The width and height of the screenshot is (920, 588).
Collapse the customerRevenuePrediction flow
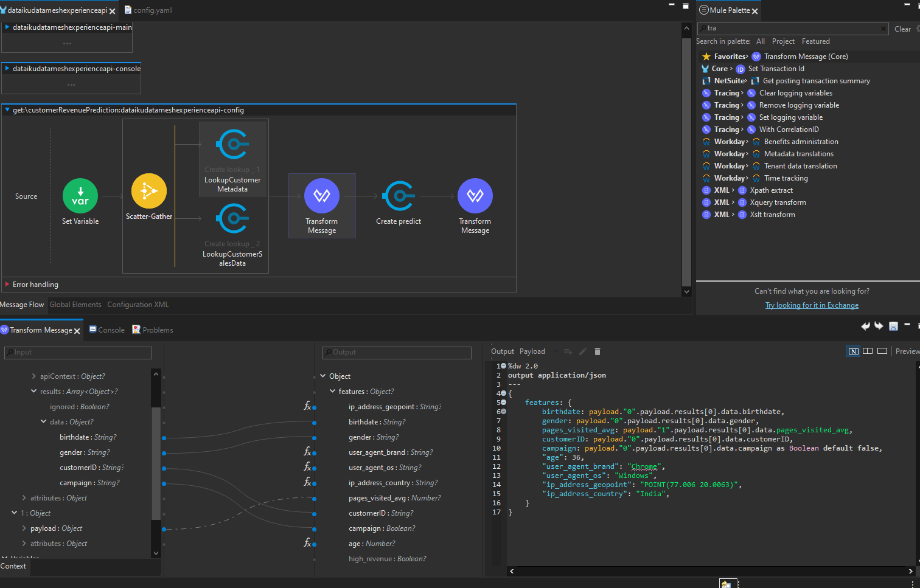coord(7,110)
